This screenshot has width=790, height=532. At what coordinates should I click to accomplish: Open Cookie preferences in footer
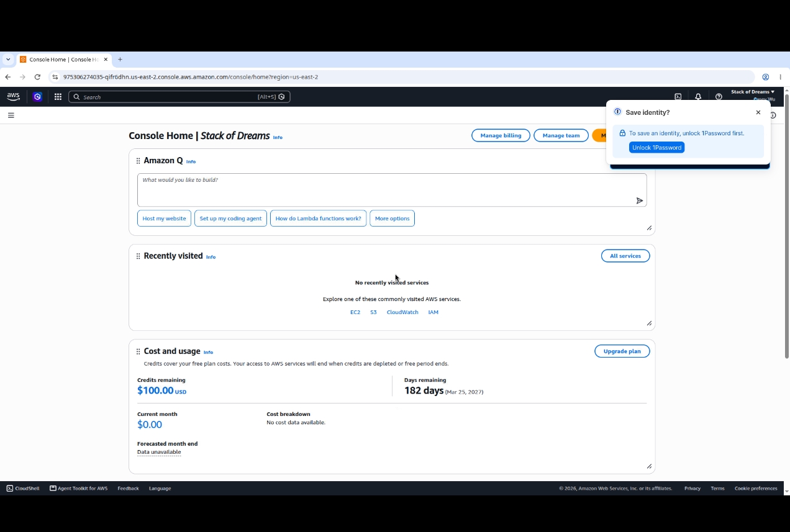tap(756, 489)
